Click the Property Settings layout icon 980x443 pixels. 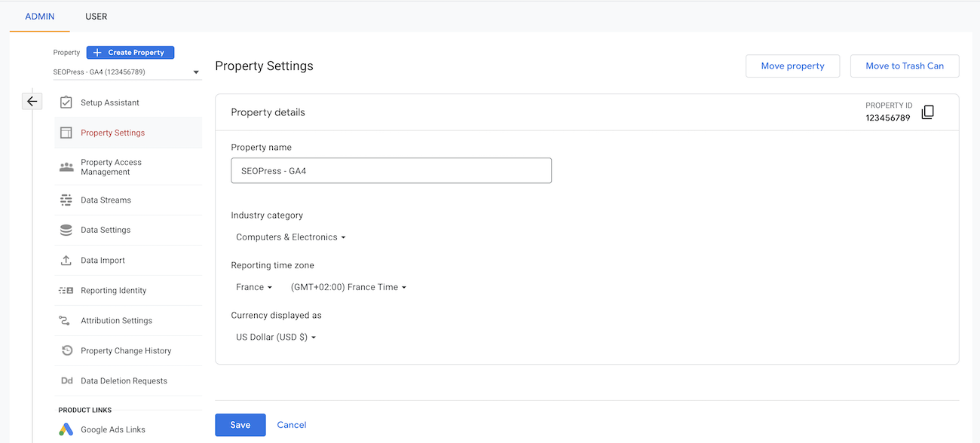tap(66, 133)
